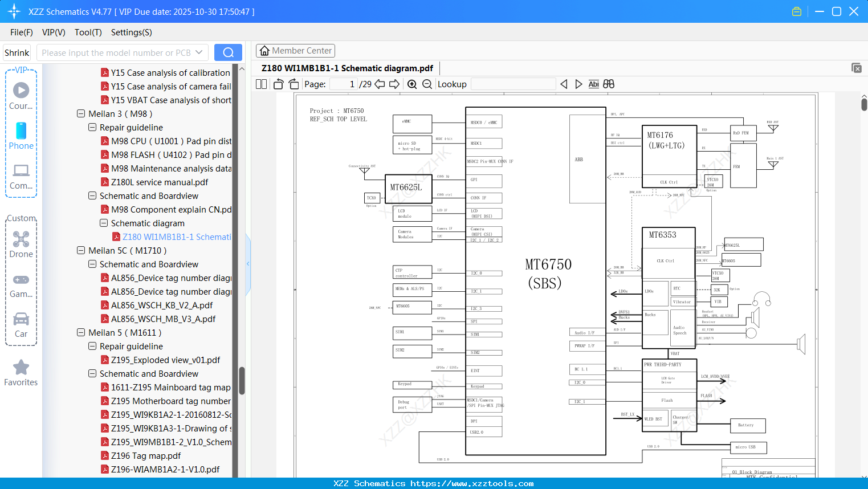Open the two-page layout view icon

pos(261,84)
